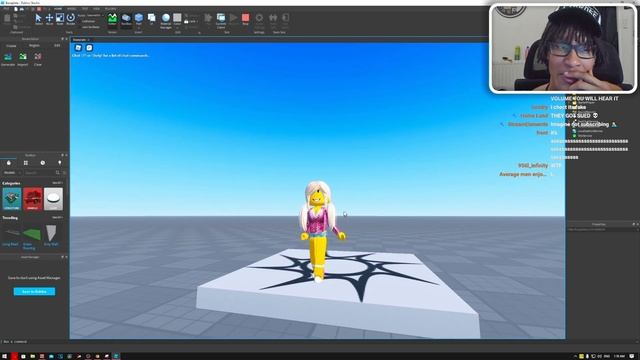Open the File menu

tap(6, 9)
